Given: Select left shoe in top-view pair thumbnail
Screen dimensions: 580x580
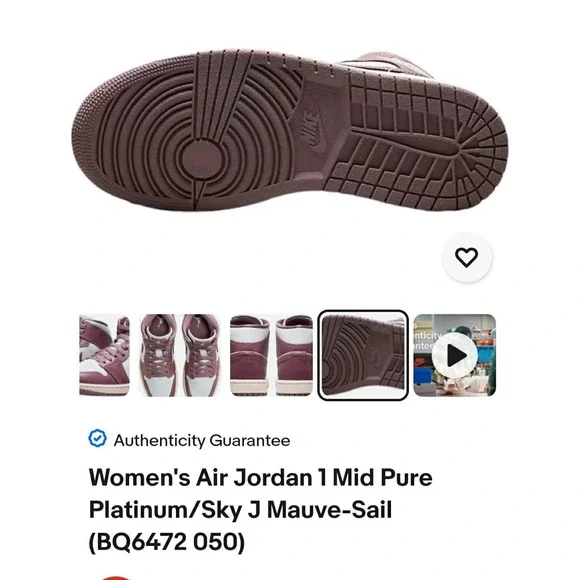Looking at the screenshot, I should tap(160, 355).
